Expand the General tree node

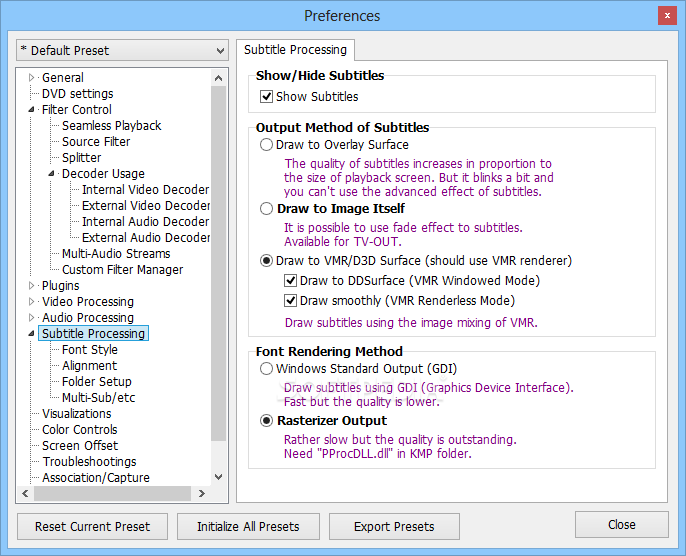click(x=32, y=77)
